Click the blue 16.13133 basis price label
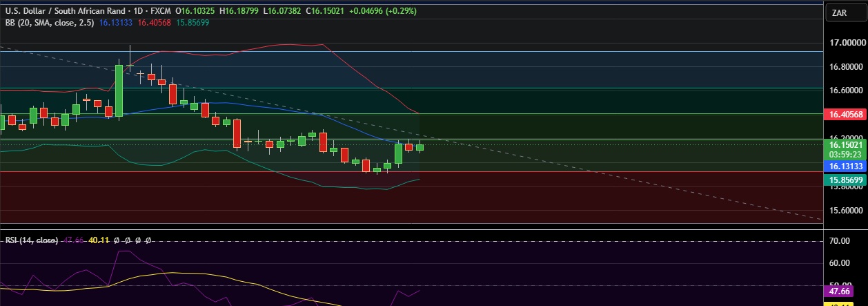 point(846,166)
